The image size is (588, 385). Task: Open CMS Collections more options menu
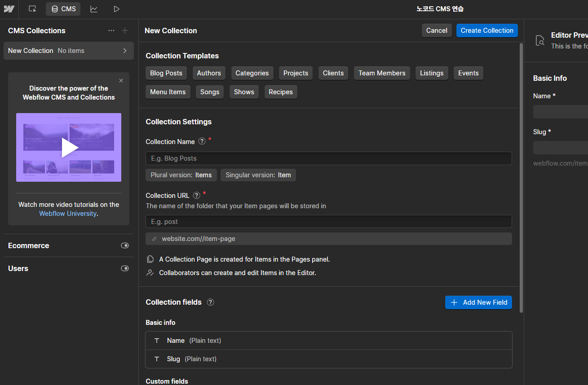pyautogui.click(x=111, y=31)
